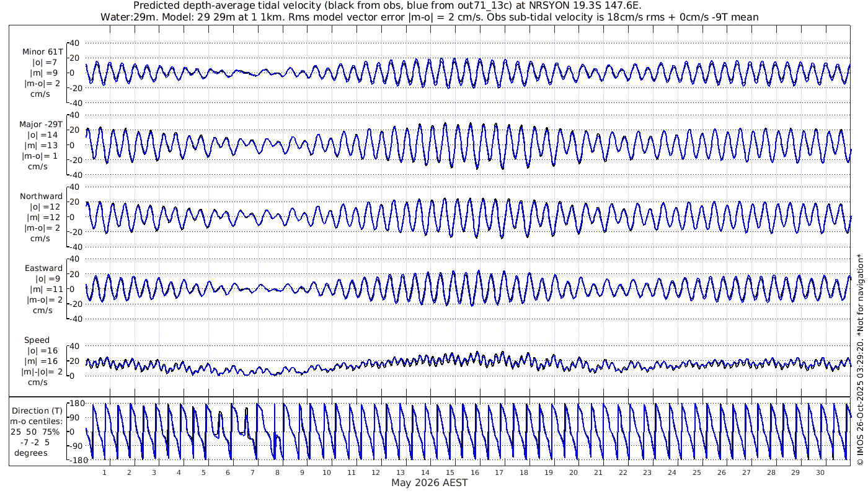Click day "30" on the date axis
Image resolution: width=868 pixels, height=496 pixels.
[x=820, y=472]
